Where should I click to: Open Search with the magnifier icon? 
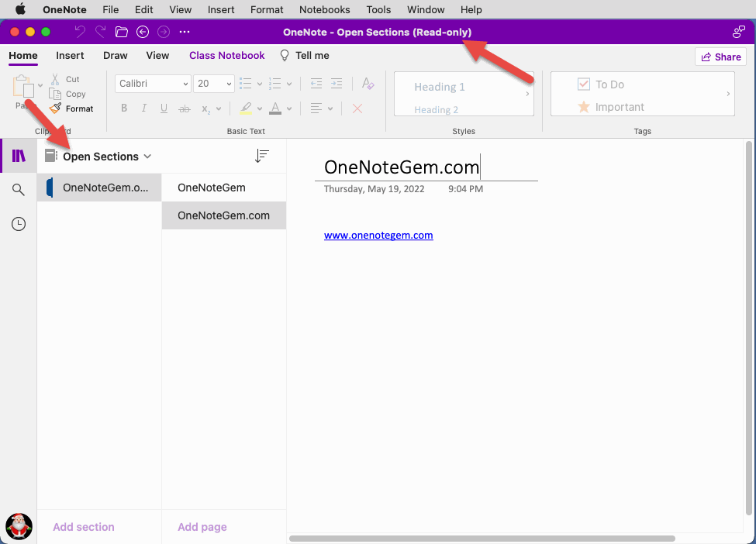[19, 190]
